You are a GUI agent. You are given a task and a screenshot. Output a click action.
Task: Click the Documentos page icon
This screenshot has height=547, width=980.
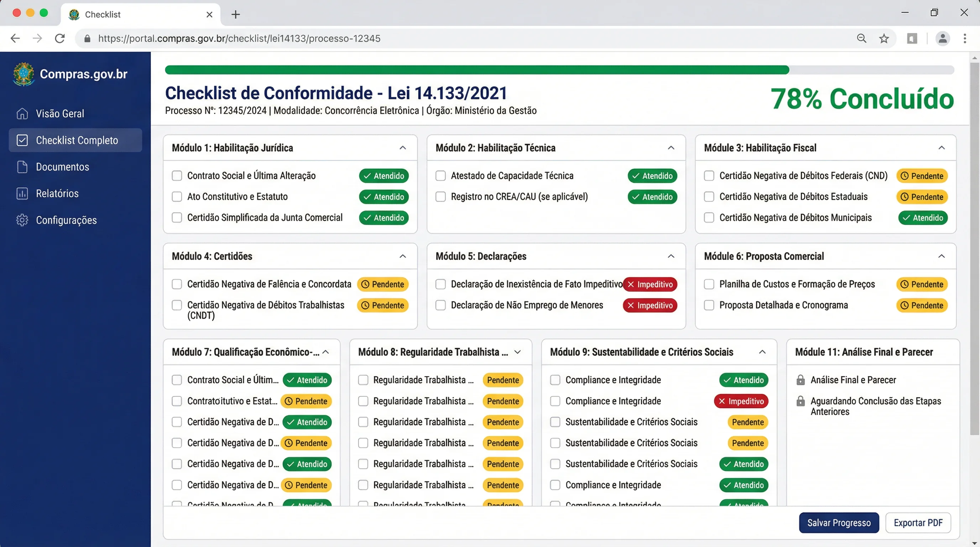[x=22, y=167]
